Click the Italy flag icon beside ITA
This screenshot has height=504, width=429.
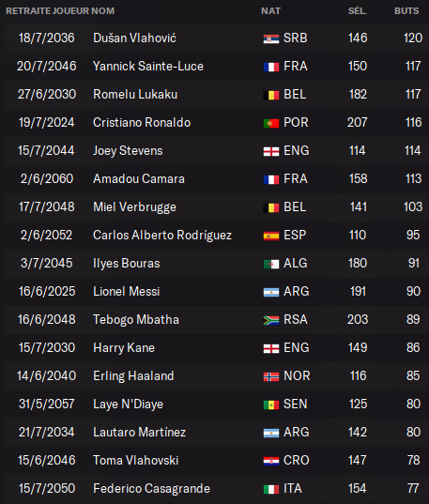pos(271,490)
